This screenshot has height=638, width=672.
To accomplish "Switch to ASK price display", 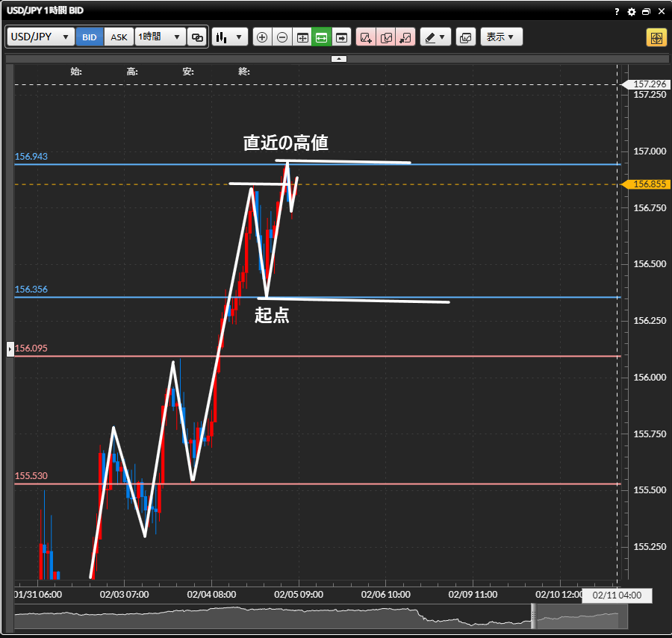I will tap(119, 37).
